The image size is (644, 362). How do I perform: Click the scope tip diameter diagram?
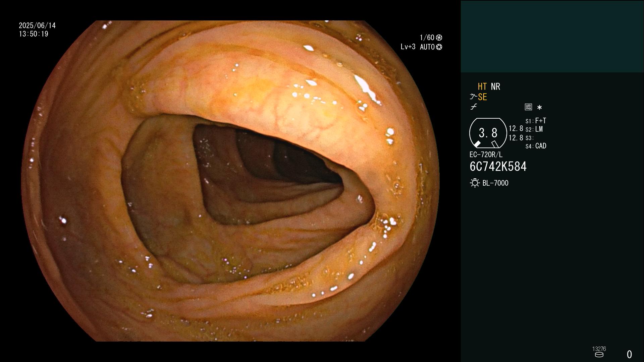pos(488,133)
